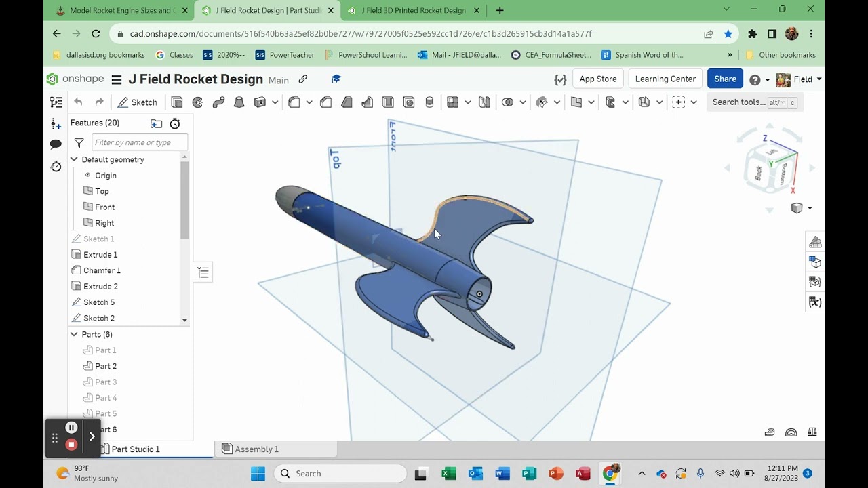Open the dropdown next to Fillet tool
The image size is (868, 488).
pyautogui.click(x=309, y=102)
